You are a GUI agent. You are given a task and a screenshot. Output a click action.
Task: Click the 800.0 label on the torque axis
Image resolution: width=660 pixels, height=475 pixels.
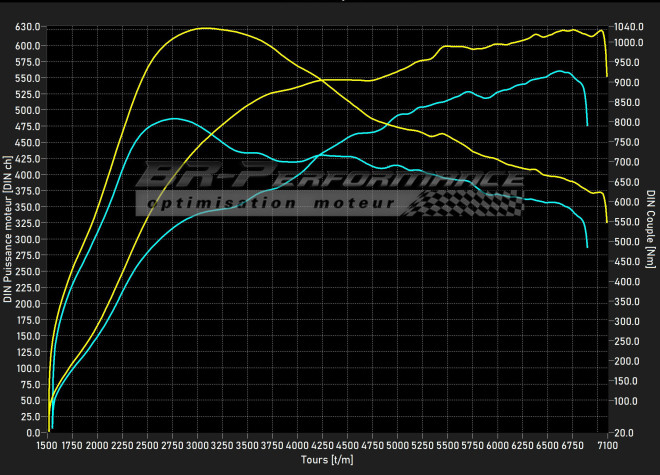[628, 122]
